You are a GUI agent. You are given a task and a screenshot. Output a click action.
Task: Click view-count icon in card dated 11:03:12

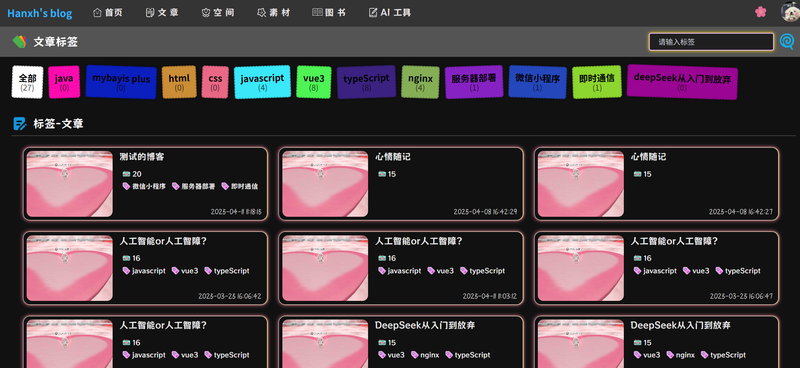tap(382, 258)
